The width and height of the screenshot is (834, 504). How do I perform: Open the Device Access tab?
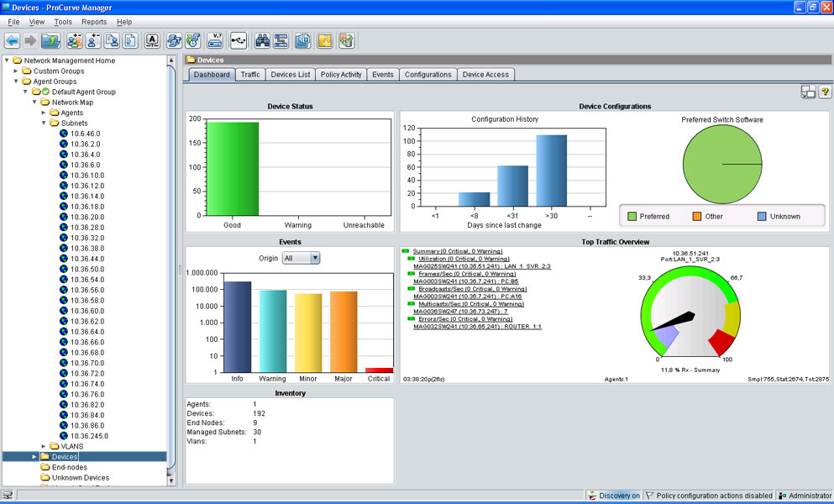point(485,75)
